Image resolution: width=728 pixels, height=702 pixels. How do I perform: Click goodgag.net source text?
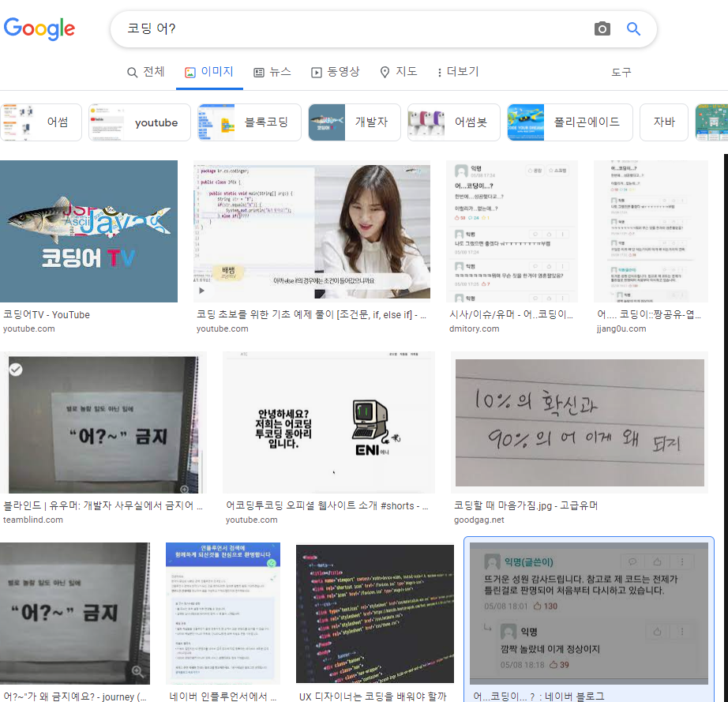click(x=478, y=520)
